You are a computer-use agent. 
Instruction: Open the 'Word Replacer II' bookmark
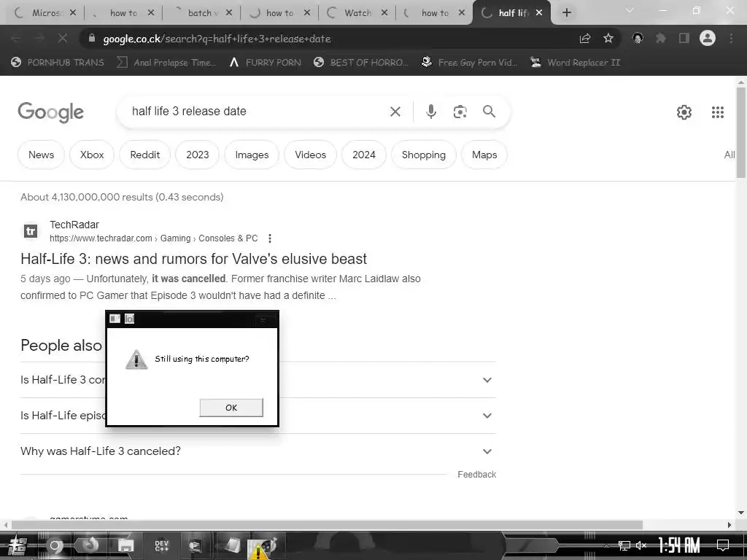tap(575, 63)
